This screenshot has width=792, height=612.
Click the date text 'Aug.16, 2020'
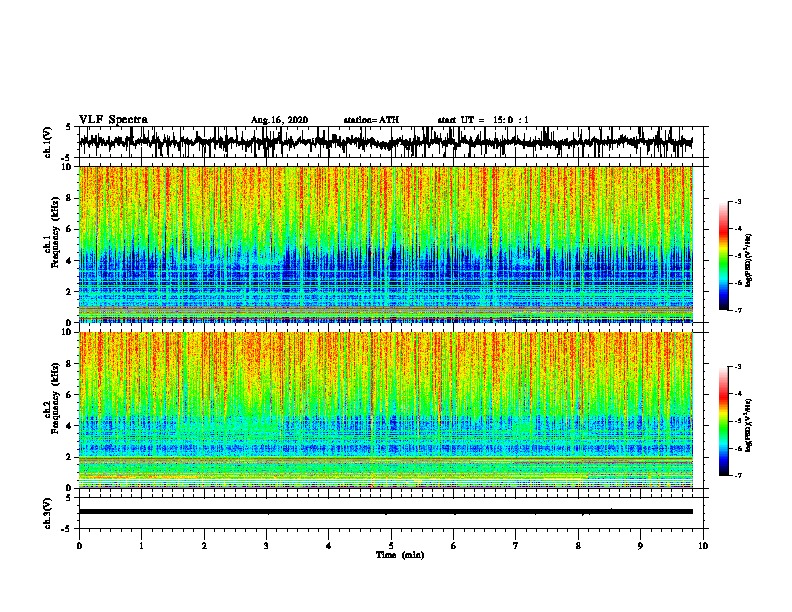[x=279, y=120]
